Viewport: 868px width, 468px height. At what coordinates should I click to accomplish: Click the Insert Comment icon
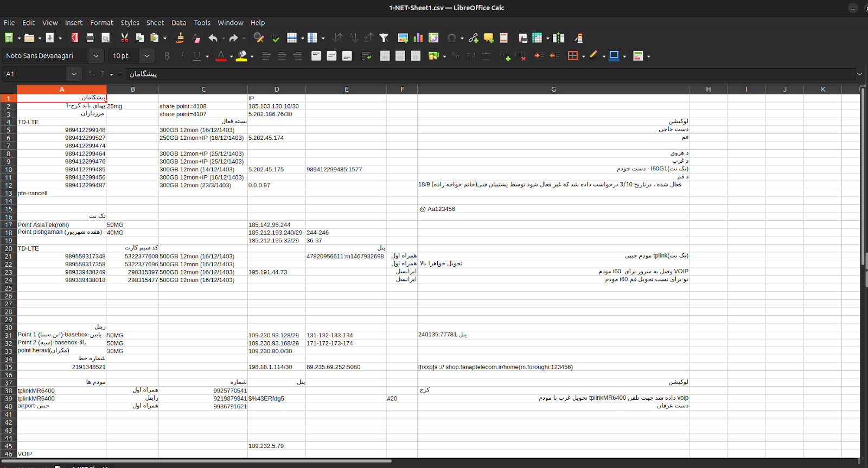click(x=489, y=38)
